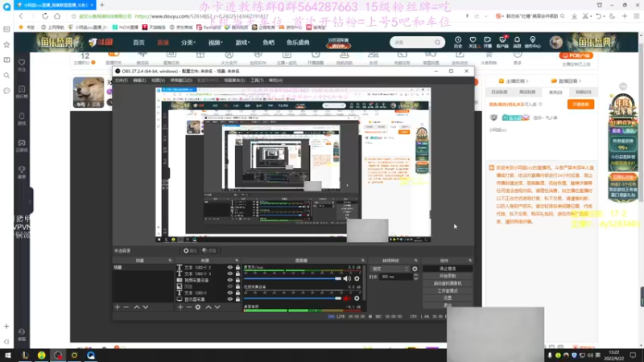This screenshot has height=362, width=644.
Task: Toggle the eye icon for 视频采集设备 source
Action: tap(230, 280)
